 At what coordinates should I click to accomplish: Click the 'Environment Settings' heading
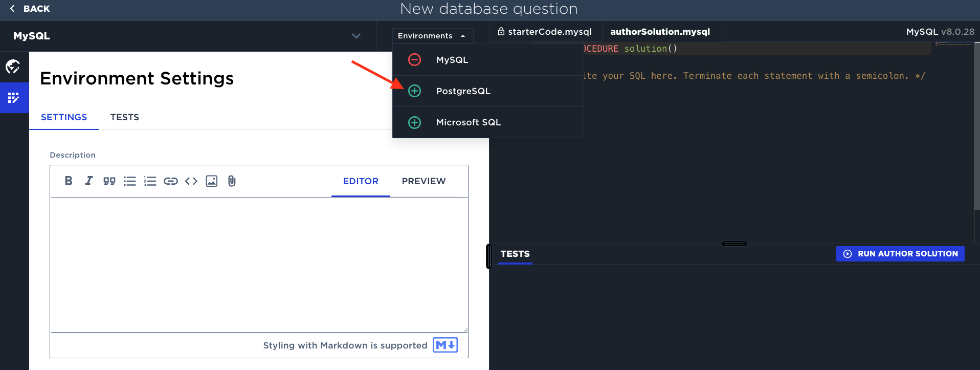137,78
